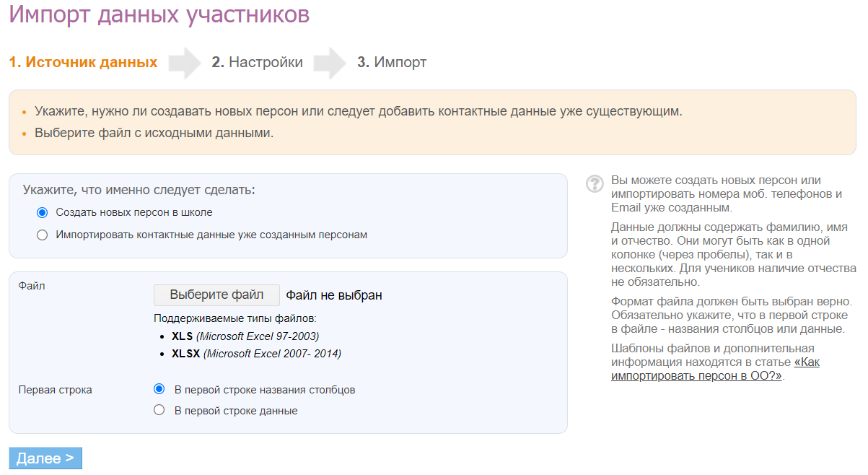Viewport: 868px width, 475px height.
Task: Choose 'Импортировать контактные данные уже созданным персонам'
Action: click(42, 235)
